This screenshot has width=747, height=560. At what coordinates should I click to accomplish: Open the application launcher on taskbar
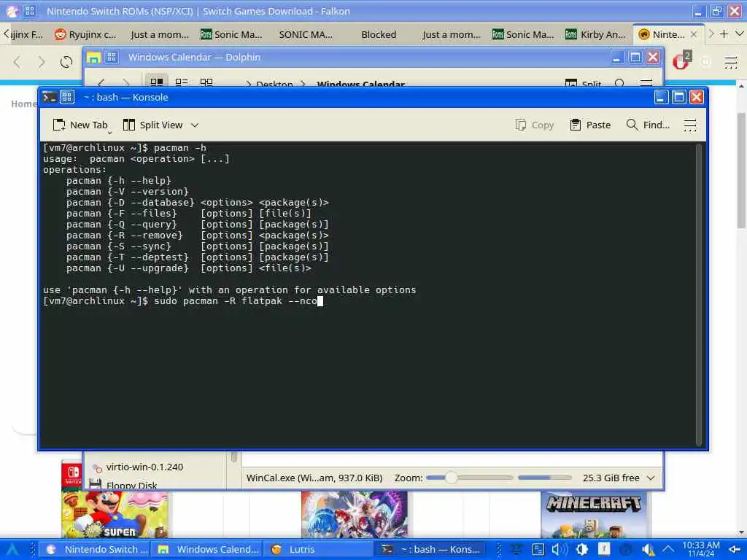(12, 550)
